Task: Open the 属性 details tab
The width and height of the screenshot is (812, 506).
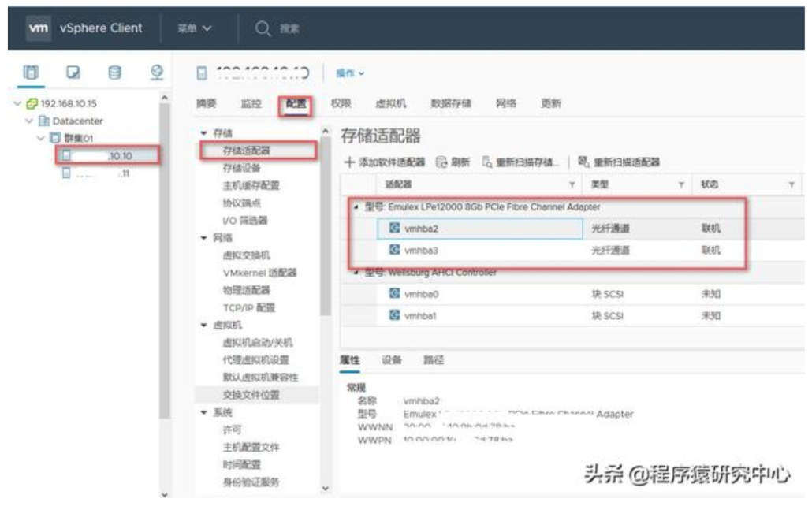Action: pos(349,360)
